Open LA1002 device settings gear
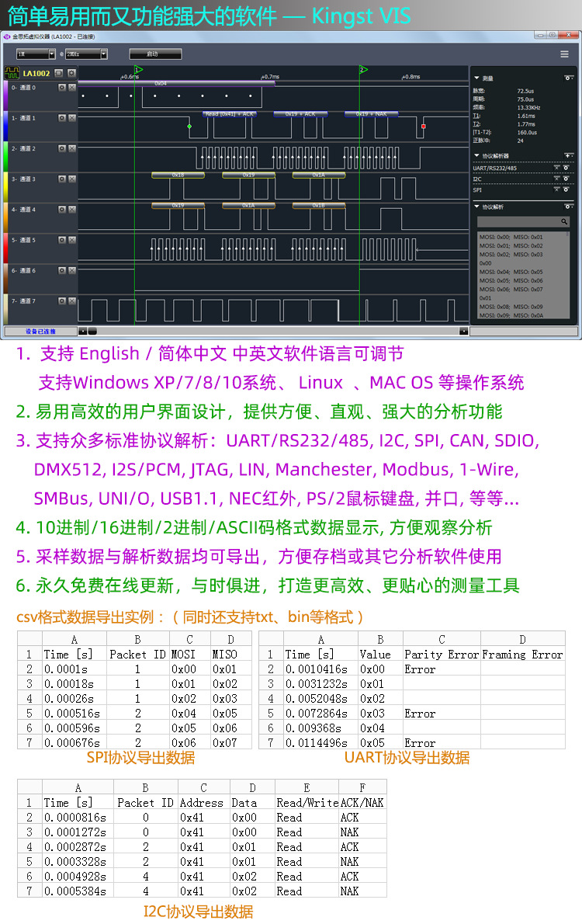 click(x=71, y=73)
